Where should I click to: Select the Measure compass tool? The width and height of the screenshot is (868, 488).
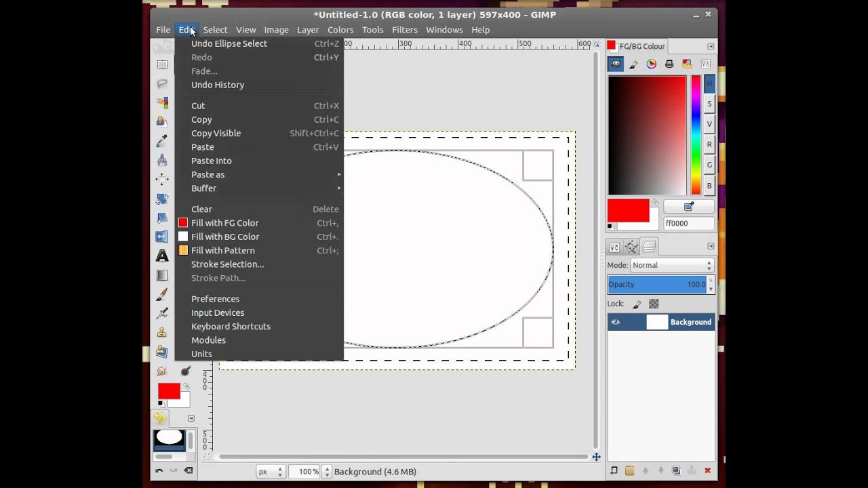pos(162,160)
